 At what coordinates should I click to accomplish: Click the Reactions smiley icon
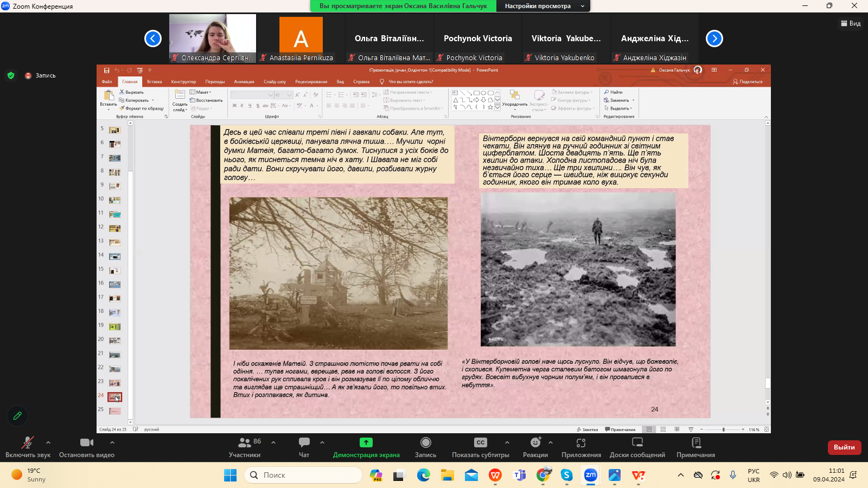pyautogui.click(x=535, y=443)
